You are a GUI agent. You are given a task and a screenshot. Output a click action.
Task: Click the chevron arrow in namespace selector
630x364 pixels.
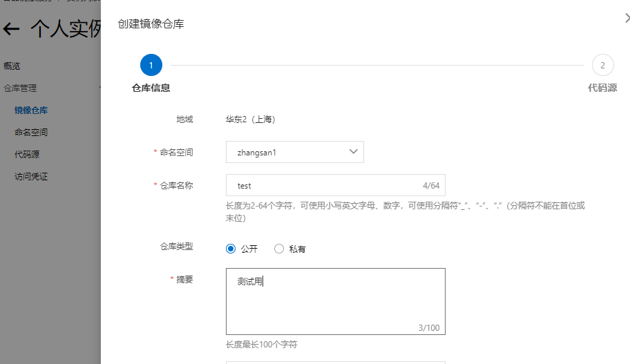pos(353,152)
